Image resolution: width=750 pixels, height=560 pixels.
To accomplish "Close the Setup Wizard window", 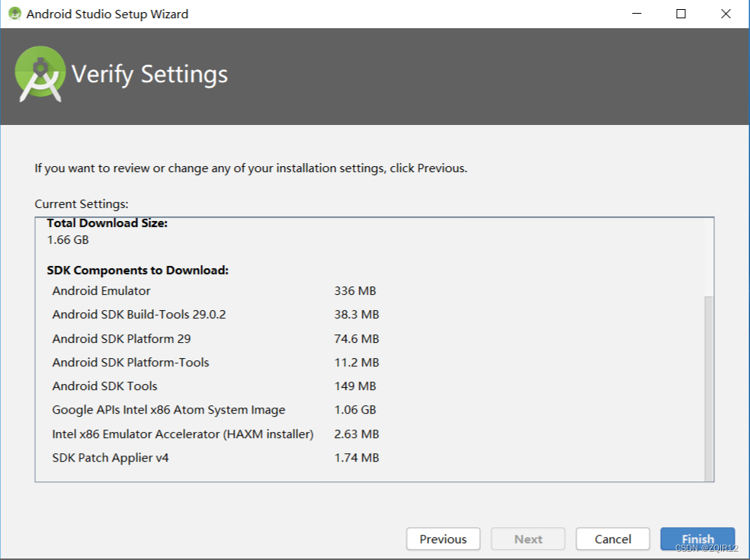I will pos(726,14).
